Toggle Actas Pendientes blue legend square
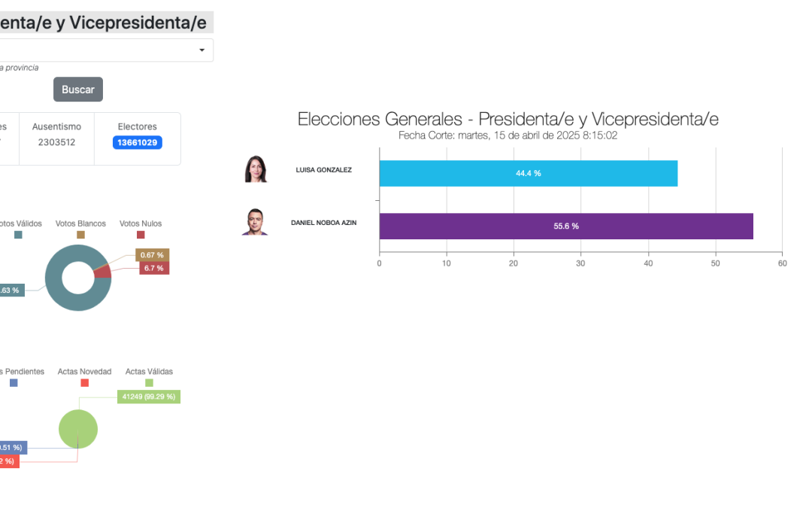Screen dimensions: 812x508 (x=14, y=382)
